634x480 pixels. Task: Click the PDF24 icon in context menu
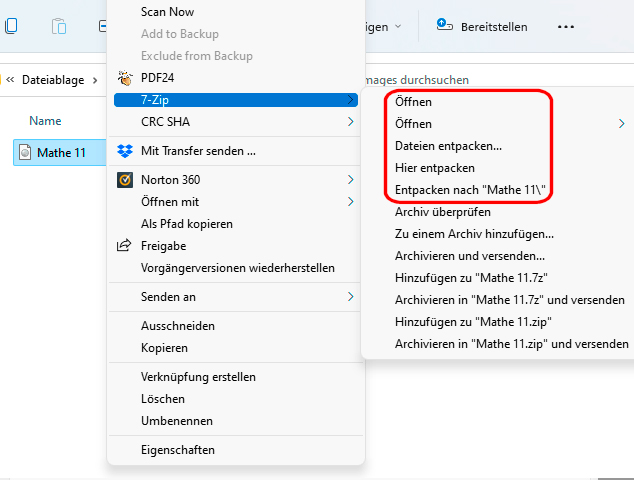click(x=125, y=77)
